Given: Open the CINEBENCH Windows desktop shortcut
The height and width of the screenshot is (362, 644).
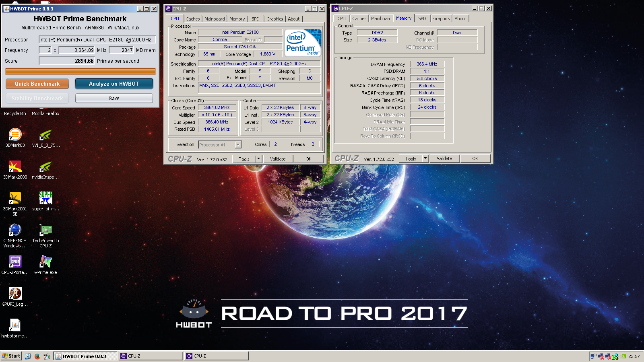Looking at the screenshot, I should click(x=15, y=235).
